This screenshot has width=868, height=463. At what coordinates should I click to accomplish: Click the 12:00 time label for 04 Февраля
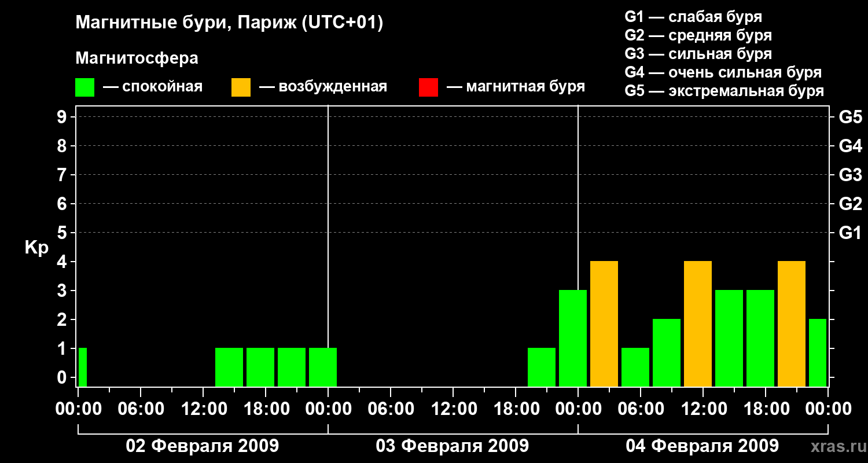[703, 409]
